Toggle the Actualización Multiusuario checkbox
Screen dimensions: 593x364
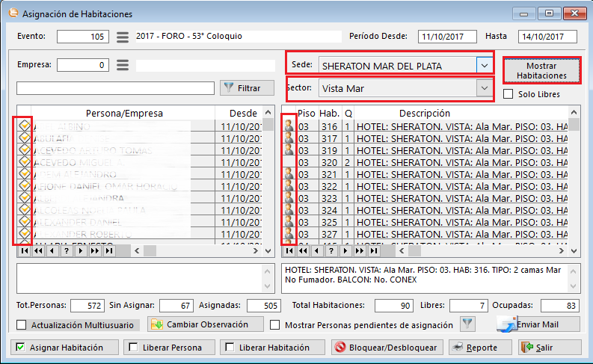point(22,325)
